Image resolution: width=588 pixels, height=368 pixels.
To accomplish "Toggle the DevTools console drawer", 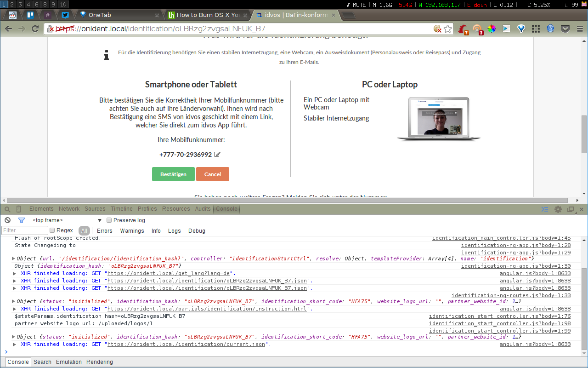I will pyautogui.click(x=545, y=209).
